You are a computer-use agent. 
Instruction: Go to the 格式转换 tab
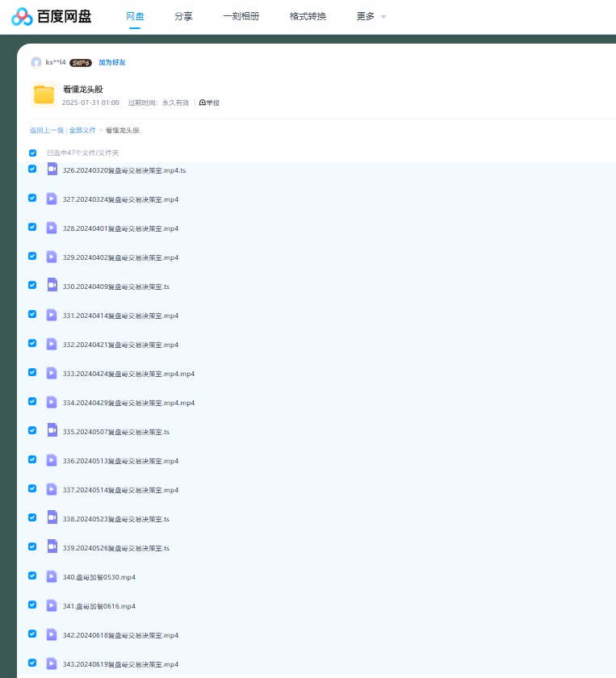308,16
